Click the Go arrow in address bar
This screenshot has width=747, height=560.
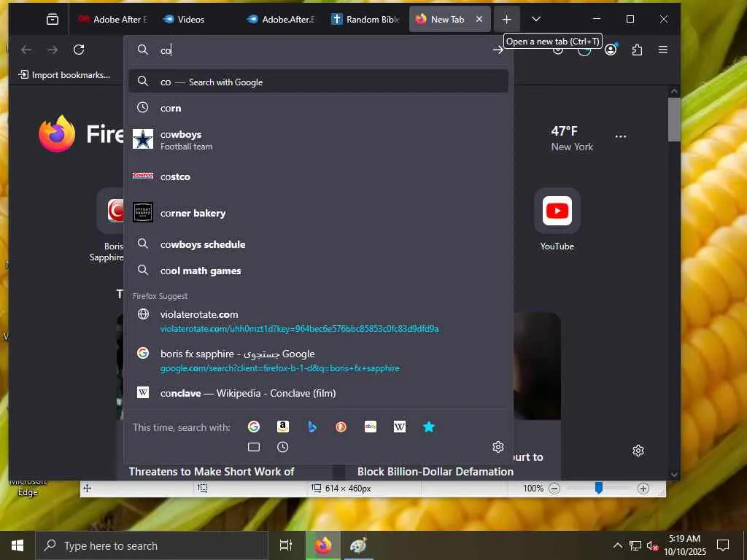pos(498,50)
